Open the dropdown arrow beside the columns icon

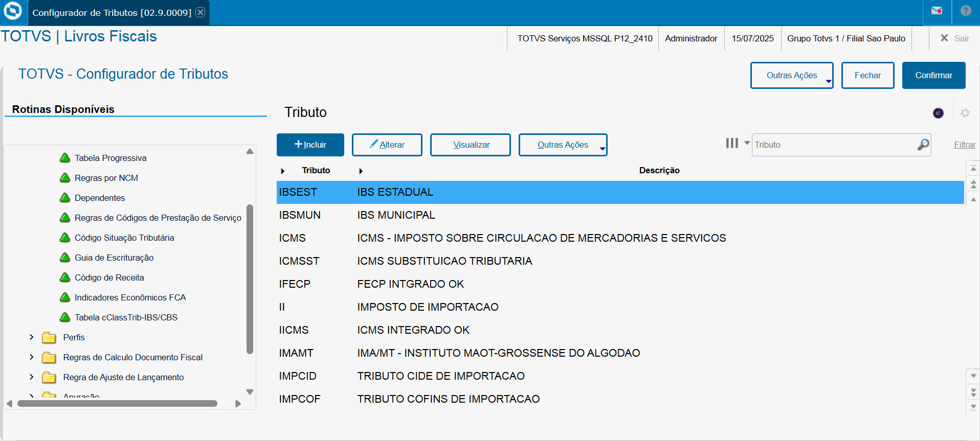coord(747,143)
